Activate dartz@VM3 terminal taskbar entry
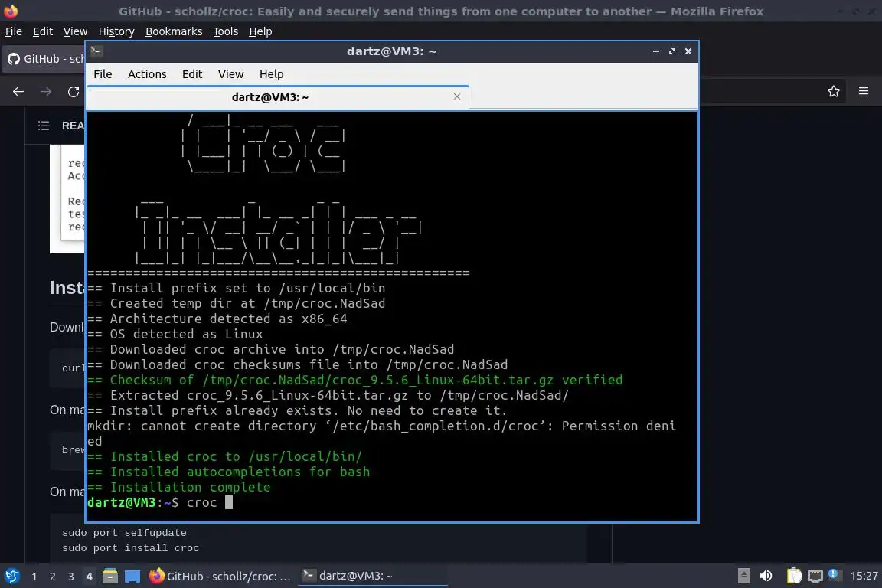 [x=372, y=576]
